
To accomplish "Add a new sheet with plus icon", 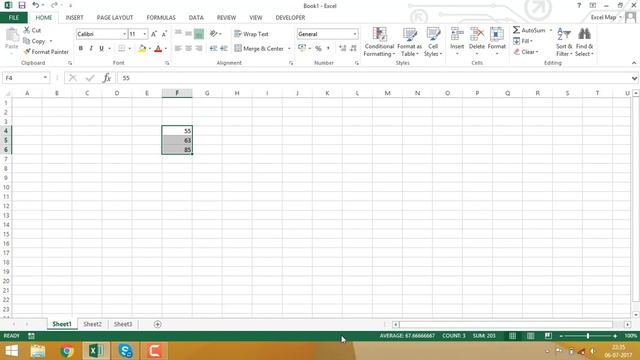I will pyautogui.click(x=158, y=324).
